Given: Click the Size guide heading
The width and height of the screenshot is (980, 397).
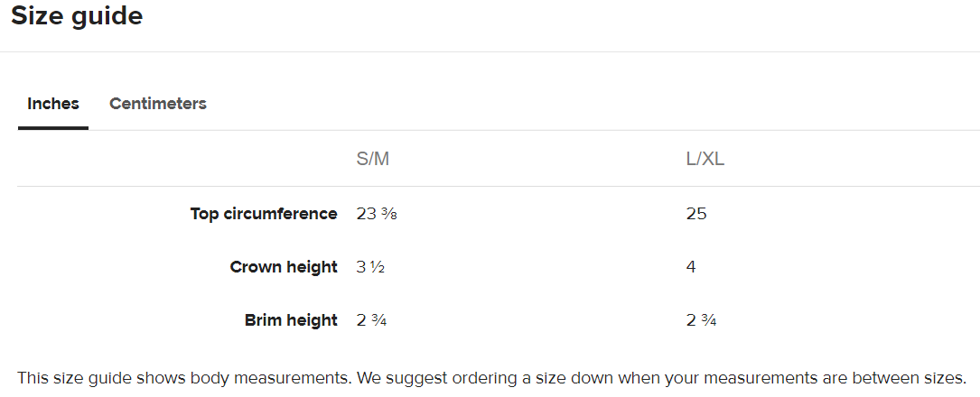Looking at the screenshot, I should [77, 16].
